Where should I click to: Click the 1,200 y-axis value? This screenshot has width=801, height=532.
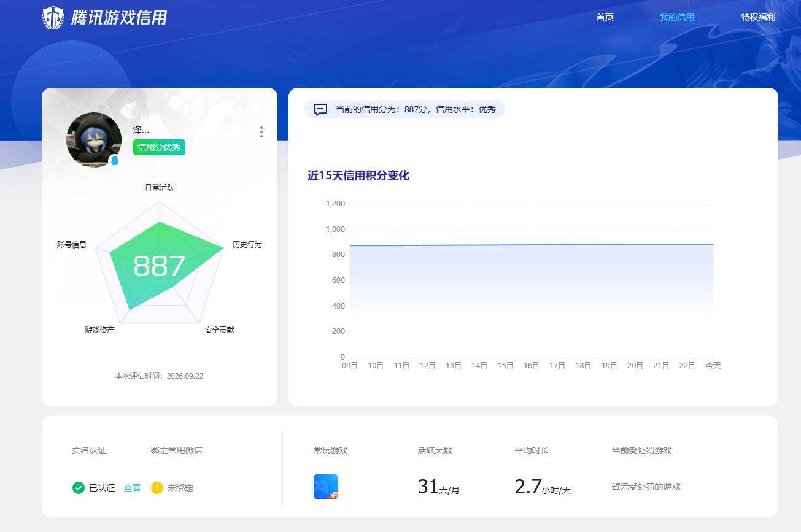pyautogui.click(x=335, y=204)
